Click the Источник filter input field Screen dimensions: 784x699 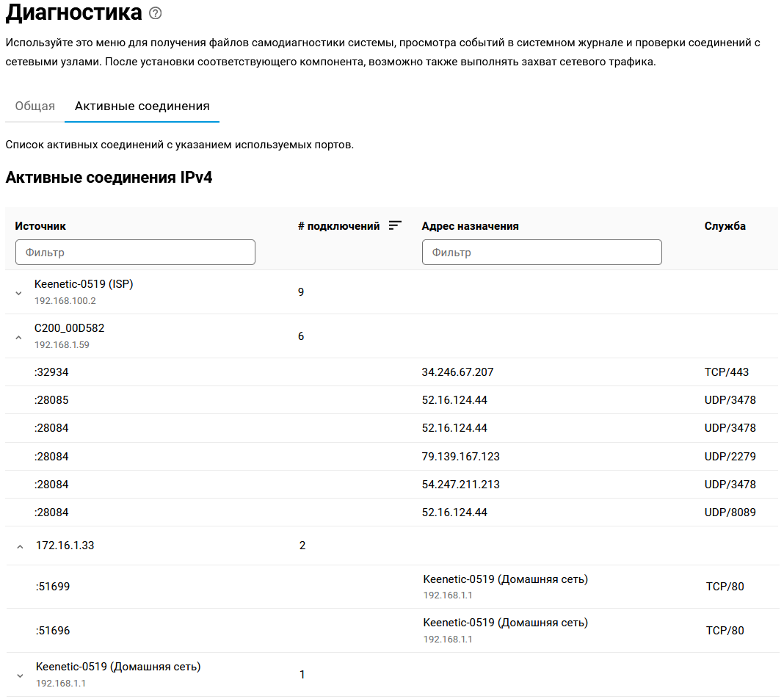click(135, 252)
